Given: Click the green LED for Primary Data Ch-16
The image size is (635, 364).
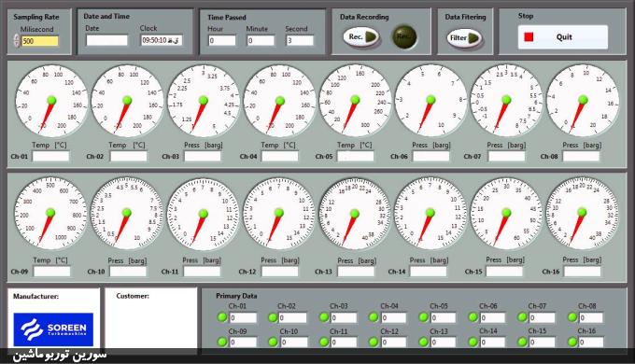Looking at the screenshot, I should pyautogui.click(x=572, y=343).
